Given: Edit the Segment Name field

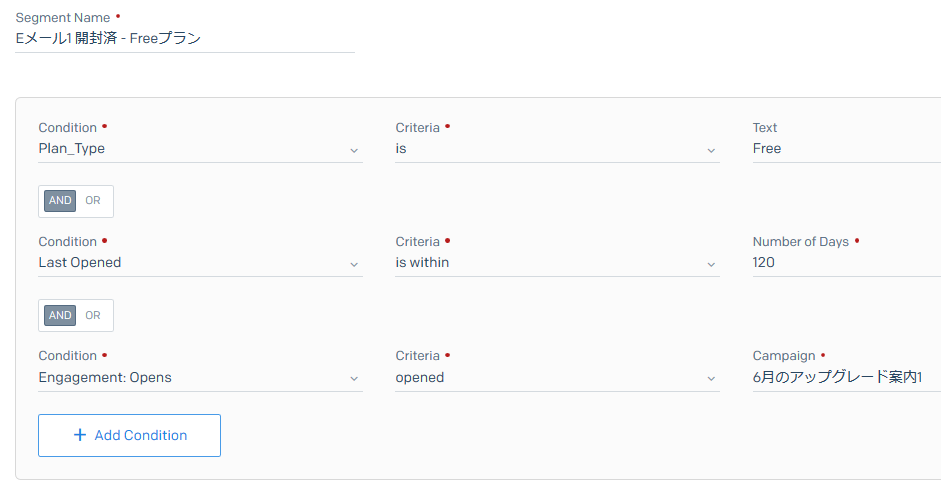Looking at the screenshot, I should click(x=185, y=39).
